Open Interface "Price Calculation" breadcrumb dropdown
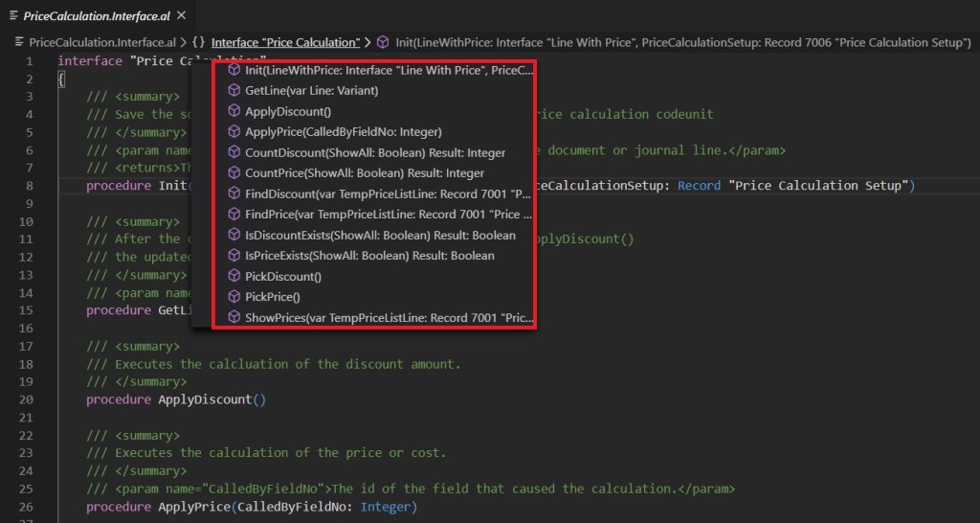The image size is (980, 523). [284, 42]
